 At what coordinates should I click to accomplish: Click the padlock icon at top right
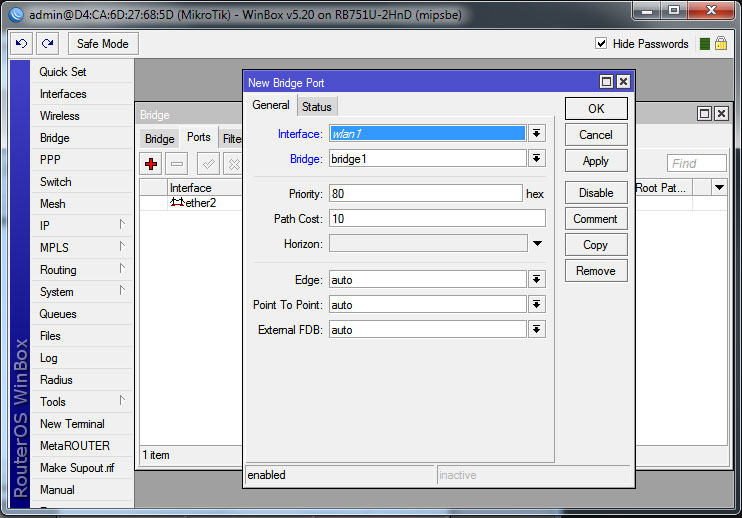point(720,44)
